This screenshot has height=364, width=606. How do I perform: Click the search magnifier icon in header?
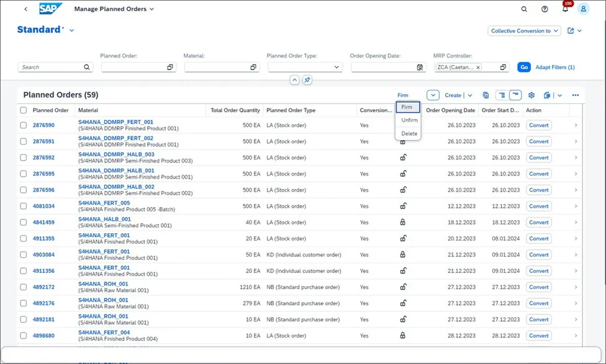(x=523, y=9)
